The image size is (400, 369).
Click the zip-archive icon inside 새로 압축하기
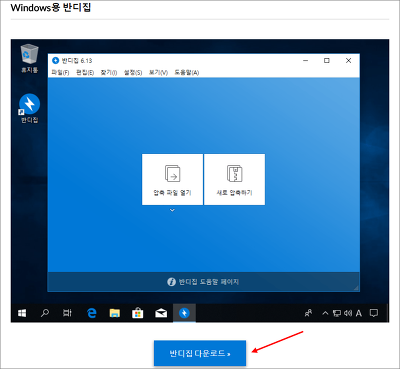(x=235, y=173)
